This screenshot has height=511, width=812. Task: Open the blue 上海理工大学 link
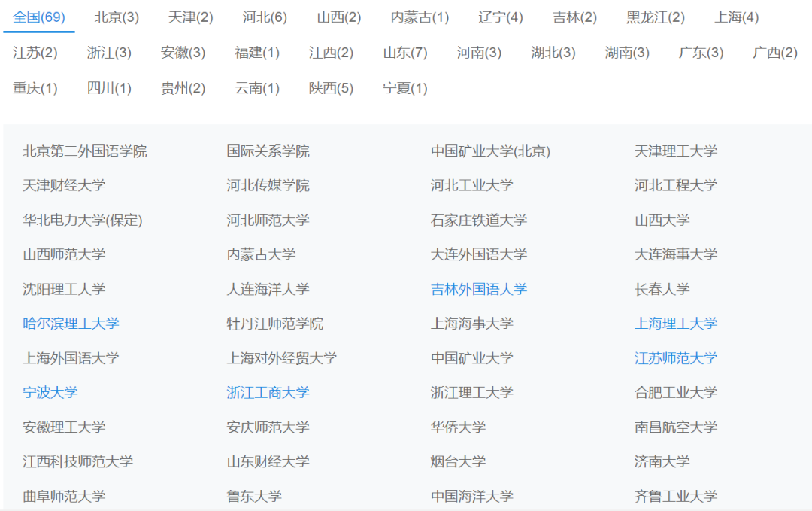tap(676, 324)
